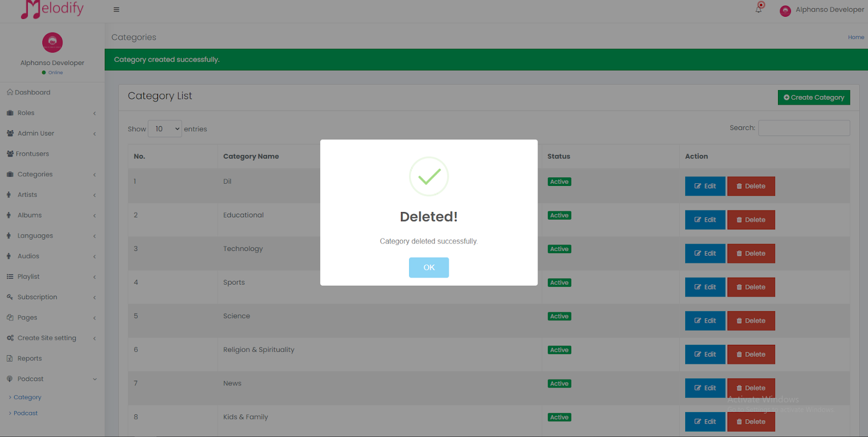Open the entries-per-page dropdown

[x=165, y=129]
